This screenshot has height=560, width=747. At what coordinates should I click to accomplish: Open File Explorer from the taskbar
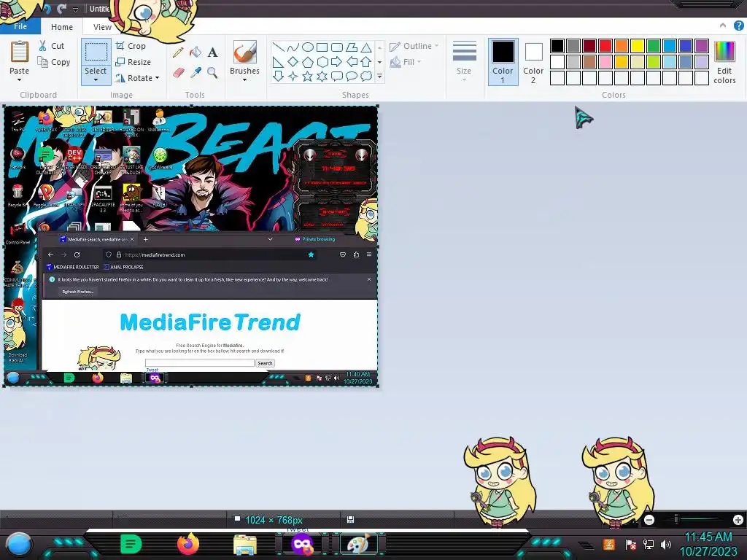coord(245,544)
